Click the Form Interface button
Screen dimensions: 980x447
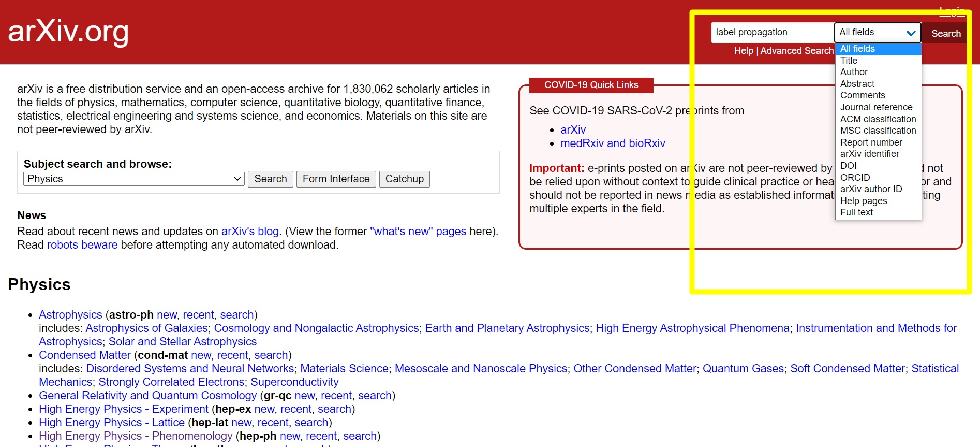(336, 179)
